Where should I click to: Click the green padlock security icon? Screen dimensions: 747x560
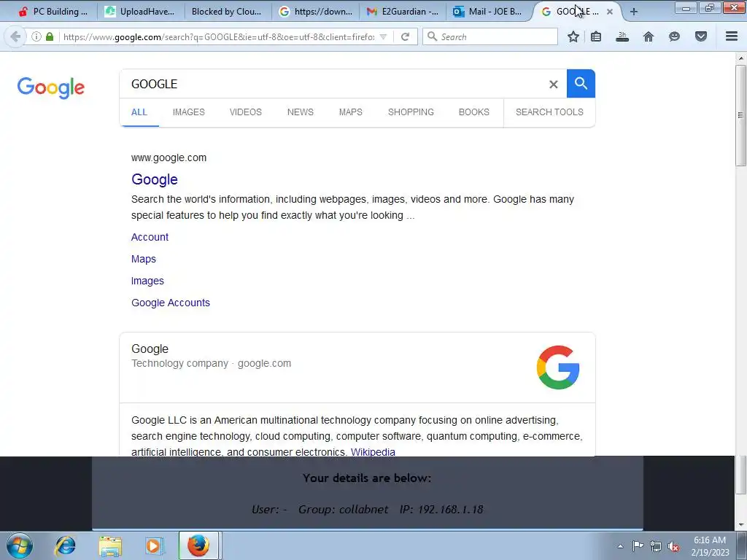50,36
